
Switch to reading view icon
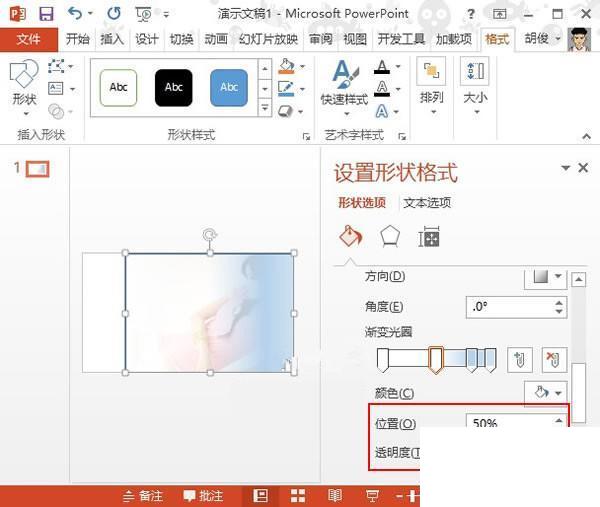335,496
